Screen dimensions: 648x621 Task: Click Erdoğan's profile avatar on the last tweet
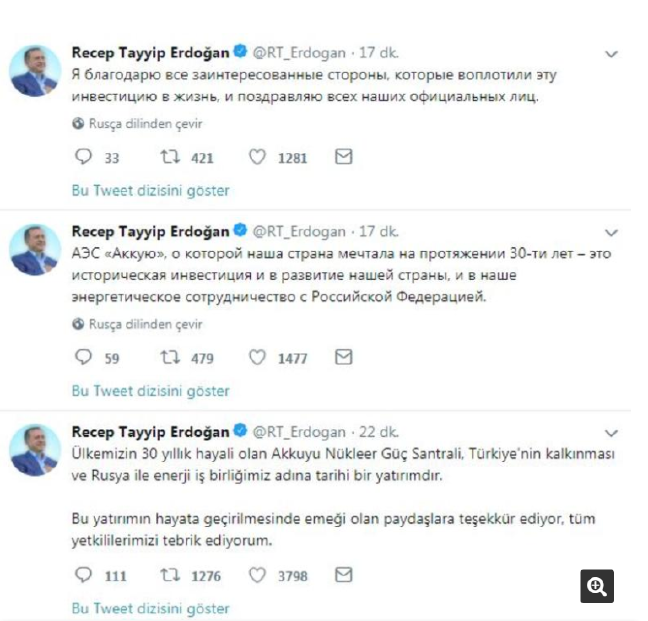click(x=35, y=450)
